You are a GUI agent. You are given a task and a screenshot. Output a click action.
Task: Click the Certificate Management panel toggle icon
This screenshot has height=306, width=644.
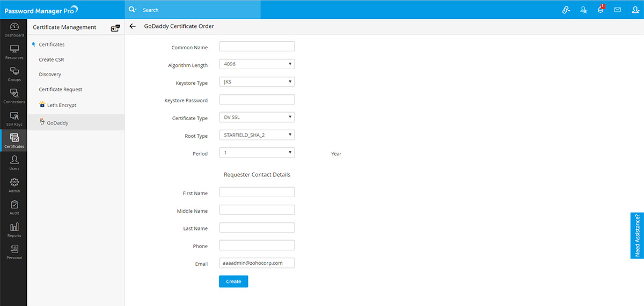tap(115, 28)
